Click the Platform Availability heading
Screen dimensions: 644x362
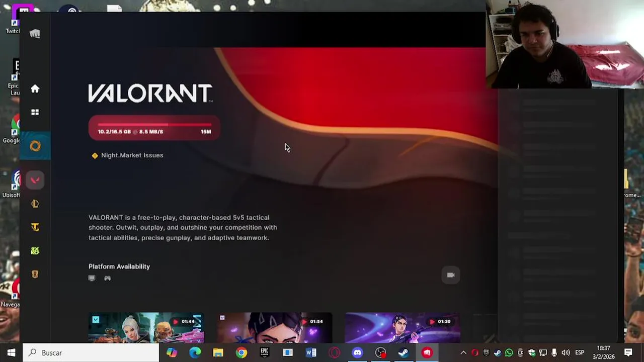tap(119, 266)
